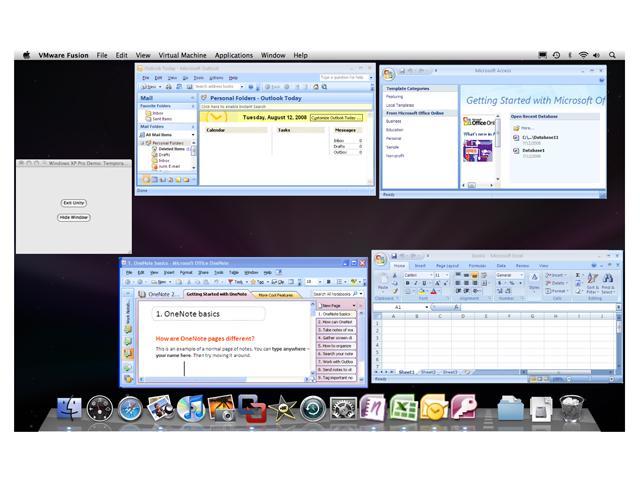Select Featuring in Access template categories
The image size is (640, 480).
[x=395, y=97]
